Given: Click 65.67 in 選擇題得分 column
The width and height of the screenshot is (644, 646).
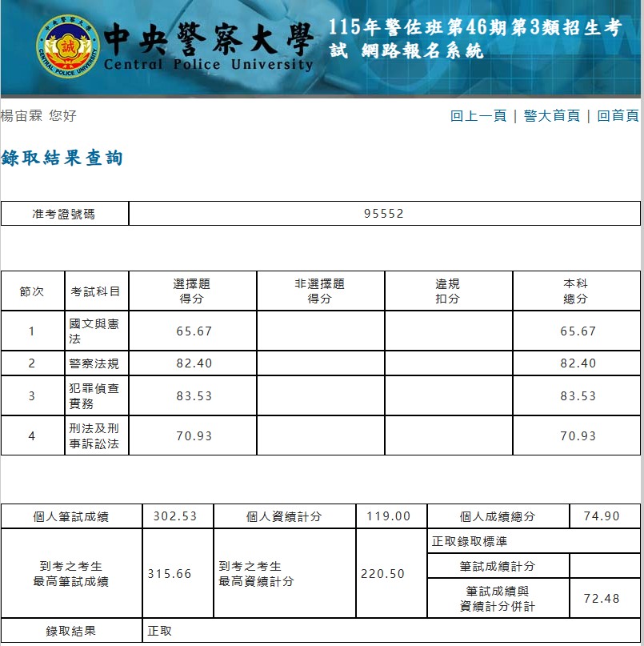Looking at the screenshot, I should tap(194, 331).
